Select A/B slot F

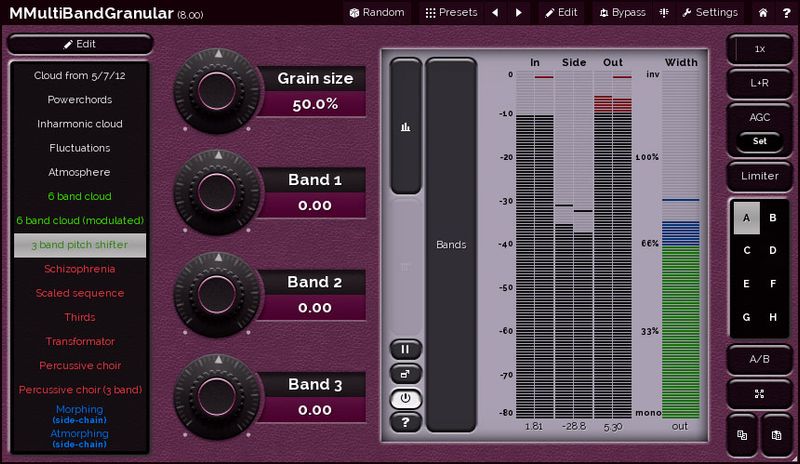773,284
